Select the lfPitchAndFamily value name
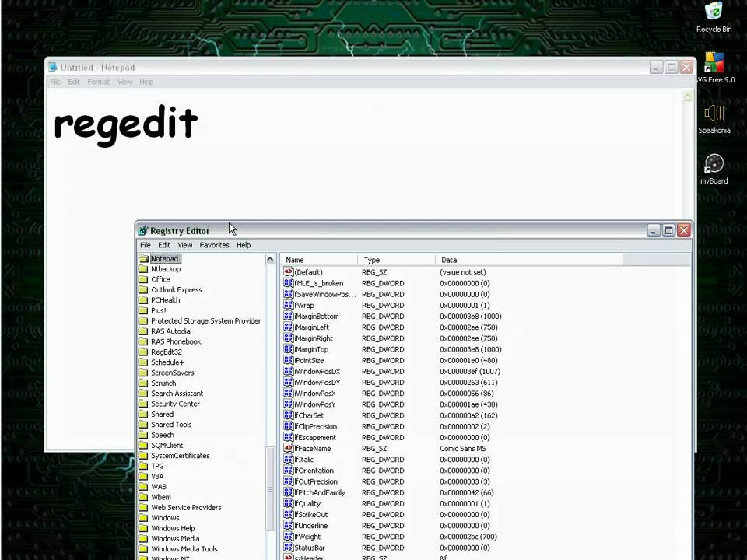Image resolution: width=747 pixels, height=560 pixels. (320, 492)
